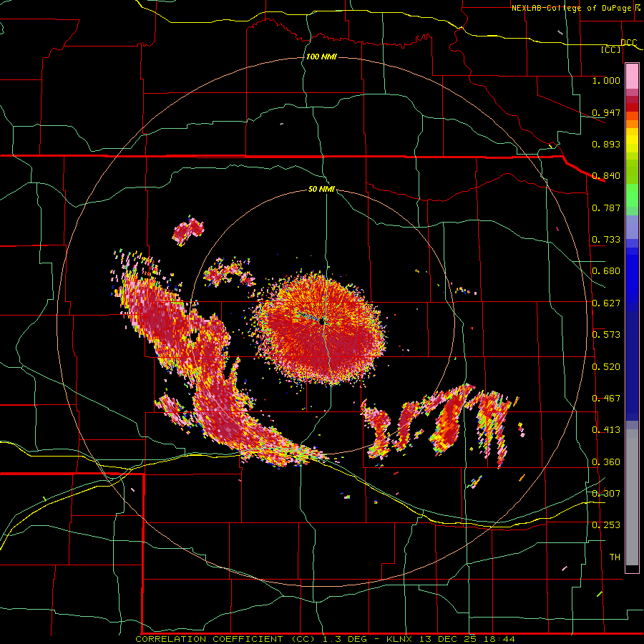
Task: Select the 0.413 scale value
Action: click(606, 430)
